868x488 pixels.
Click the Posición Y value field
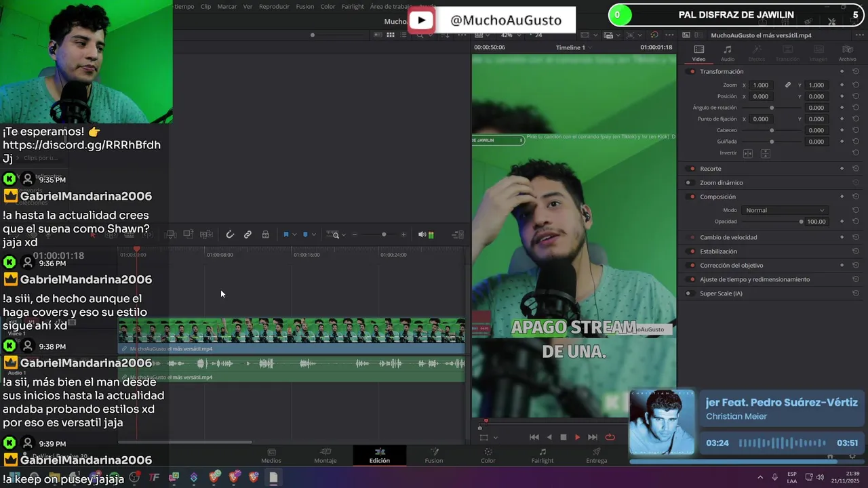tap(816, 96)
